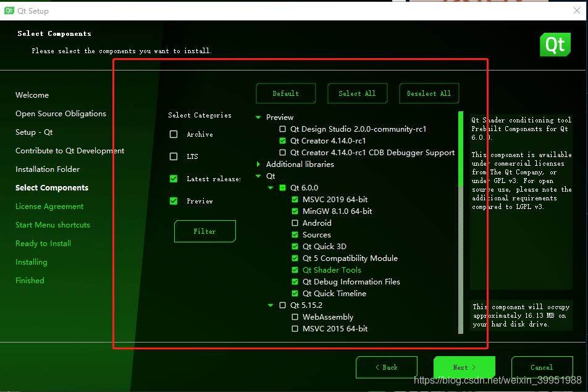The height and width of the screenshot is (392, 588).
Task: Collapse the Qt 6.0.0 node
Action: coord(271,188)
